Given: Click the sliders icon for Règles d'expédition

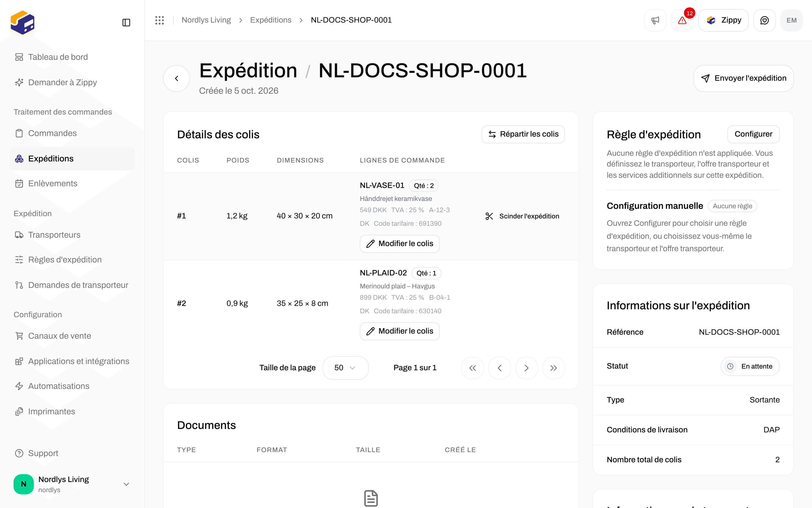Looking at the screenshot, I should point(19,260).
